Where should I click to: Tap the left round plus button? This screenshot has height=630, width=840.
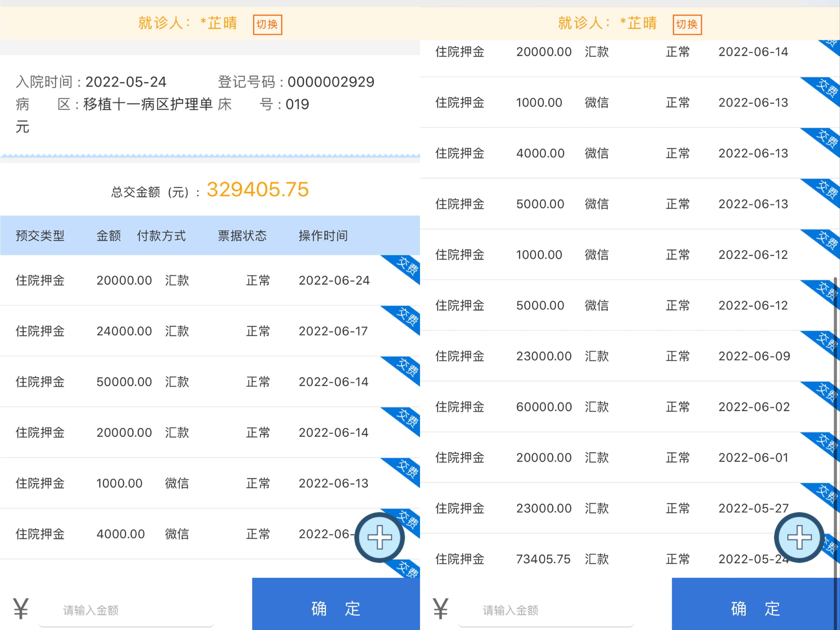pos(379,537)
